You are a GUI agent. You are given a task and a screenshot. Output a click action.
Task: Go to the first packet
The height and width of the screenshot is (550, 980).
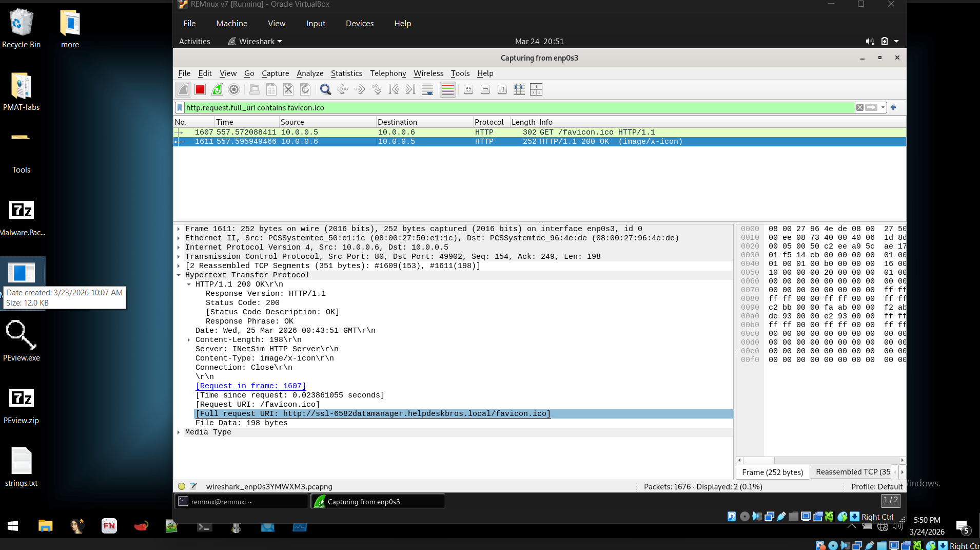[394, 90]
